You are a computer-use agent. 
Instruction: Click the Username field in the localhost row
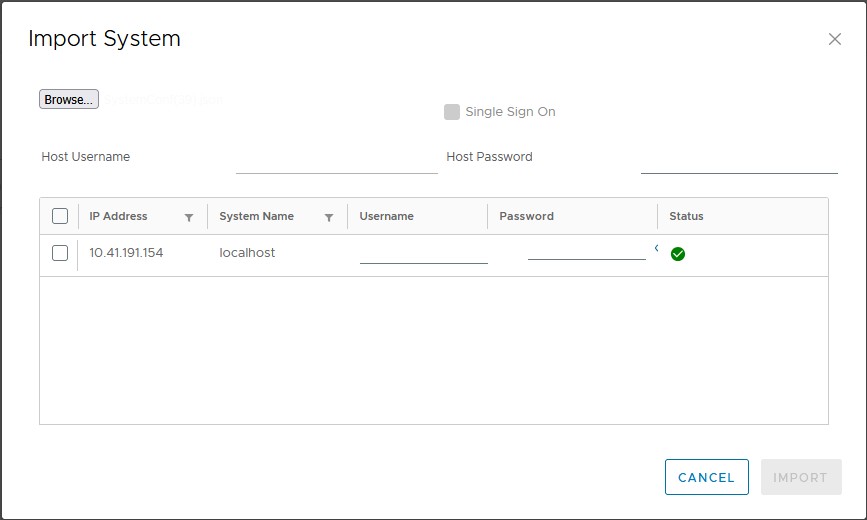423,252
